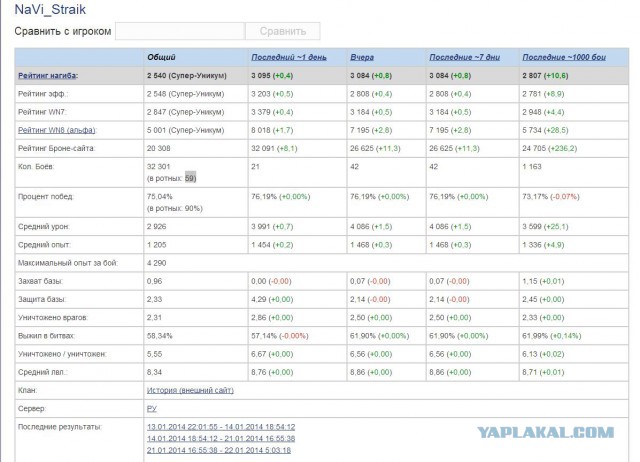Click the 1 205 average experience value
Viewport: 640px width, 462px height.
tap(157, 245)
